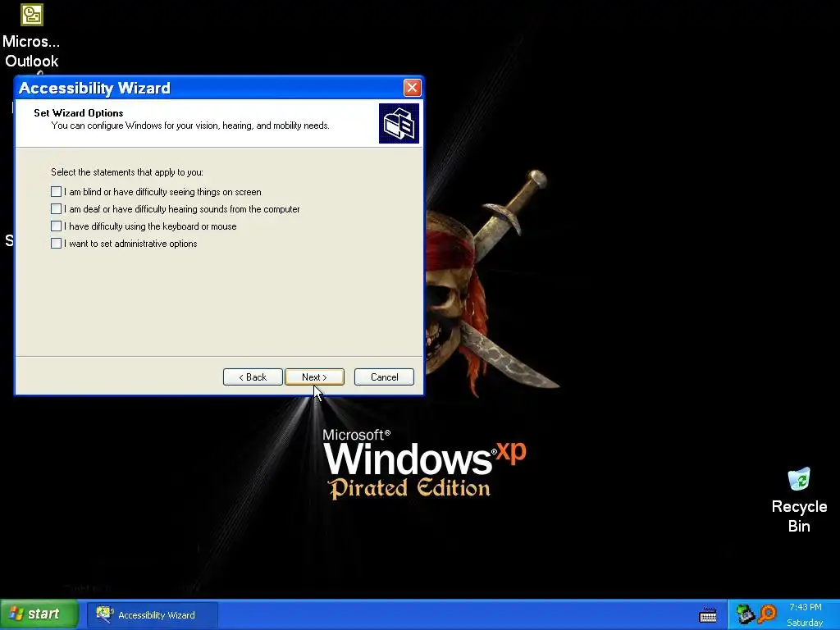Go back with the Back button
Screen dimensions: 840x630
(x=253, y=377)
